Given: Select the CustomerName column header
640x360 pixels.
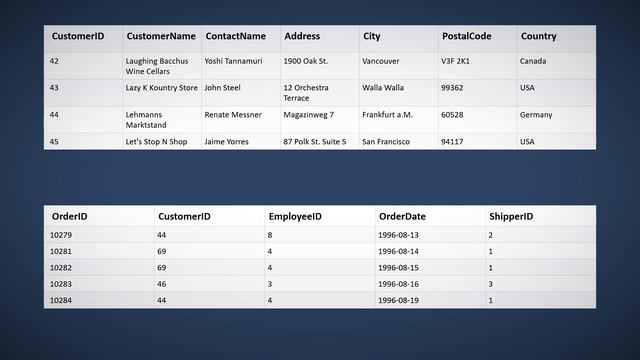Looking at the screenshot, I should click(x=161, y=36).
